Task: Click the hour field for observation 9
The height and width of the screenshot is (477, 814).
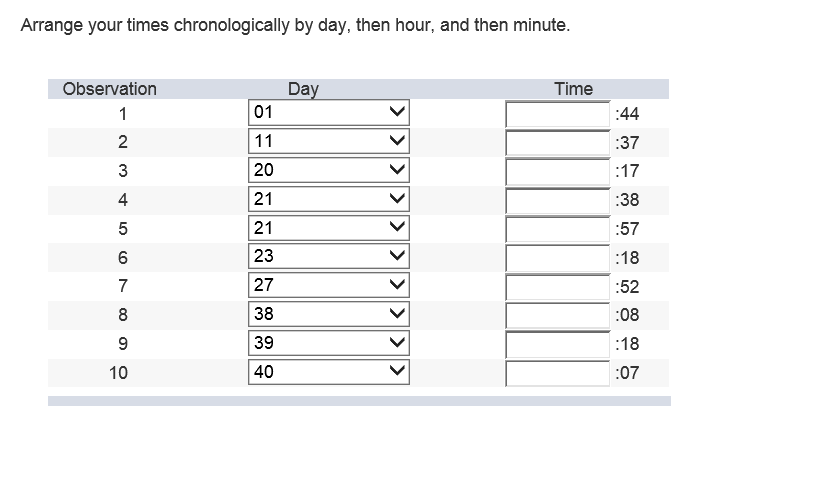Action: tap(559, 345)
